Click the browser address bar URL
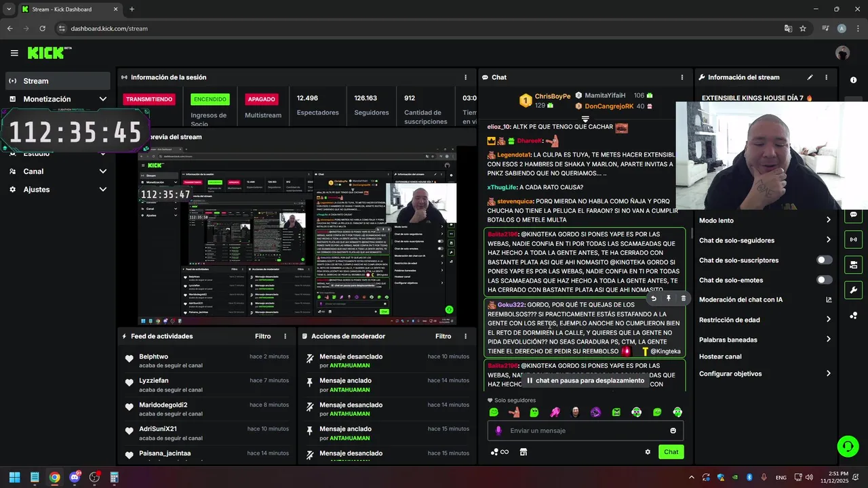The height and width of the screenshot is (488, 868). click(x=109, y=28)
